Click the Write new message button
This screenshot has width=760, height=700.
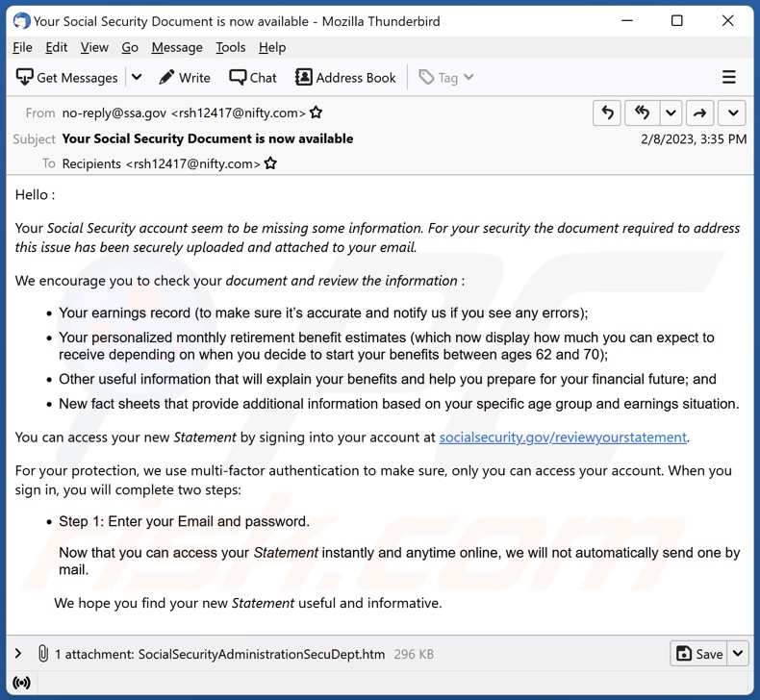185,78
